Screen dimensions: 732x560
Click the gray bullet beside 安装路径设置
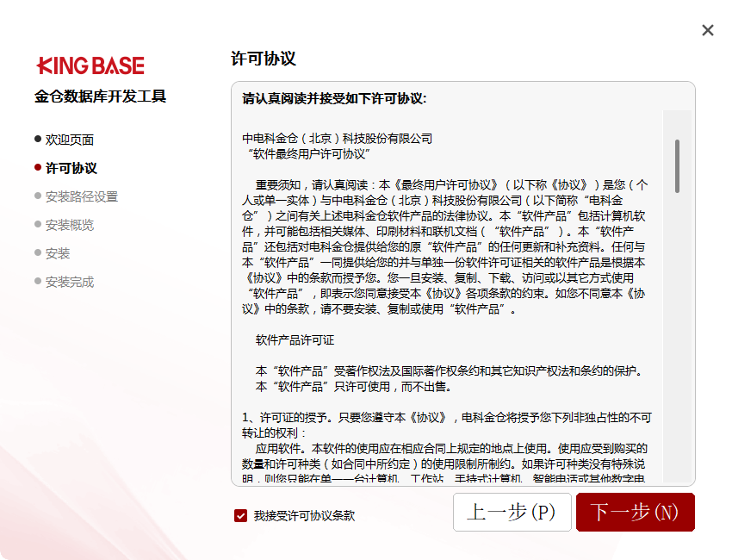point(38,196)
